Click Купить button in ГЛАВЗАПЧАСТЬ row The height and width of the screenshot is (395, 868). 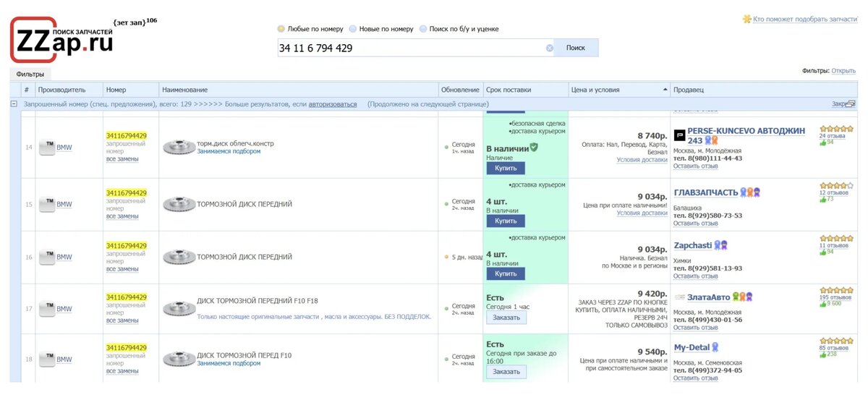pyautogui.click(x=506, y=221)
